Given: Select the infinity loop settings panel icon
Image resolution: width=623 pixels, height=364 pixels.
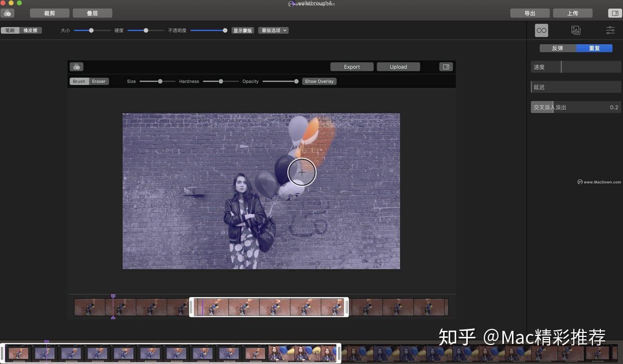Looking at the screenshot, I should (541, 30).
